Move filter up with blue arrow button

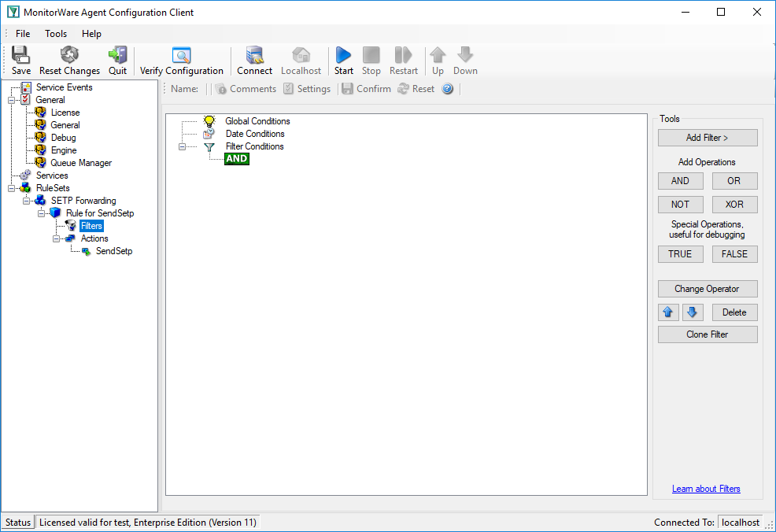click(x=668, y=312)
